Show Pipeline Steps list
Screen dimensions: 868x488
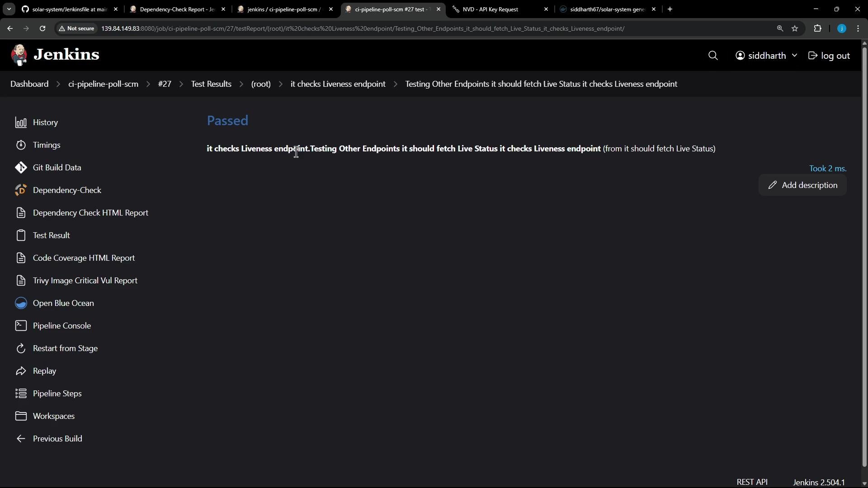[x=48, y=394]
